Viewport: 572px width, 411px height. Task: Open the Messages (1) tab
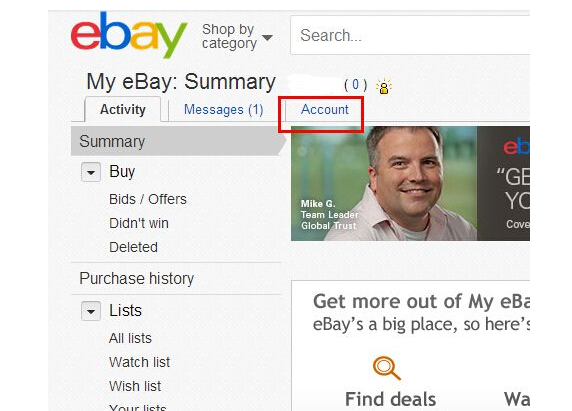(224, 109)
